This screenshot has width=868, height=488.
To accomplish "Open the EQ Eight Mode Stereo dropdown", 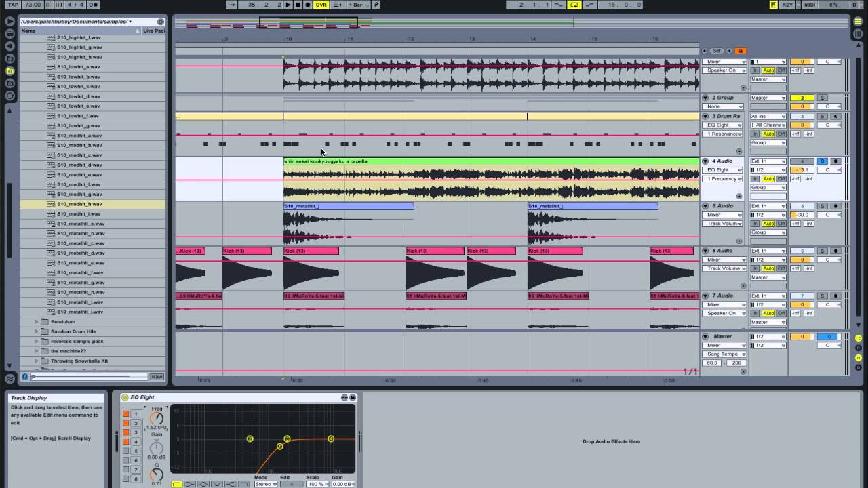I will pos(266,484).
